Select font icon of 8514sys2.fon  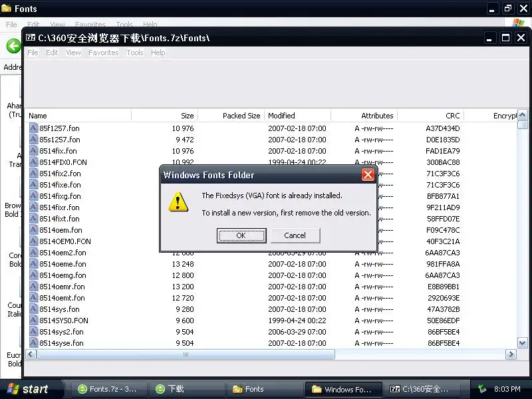pos(33,331)
